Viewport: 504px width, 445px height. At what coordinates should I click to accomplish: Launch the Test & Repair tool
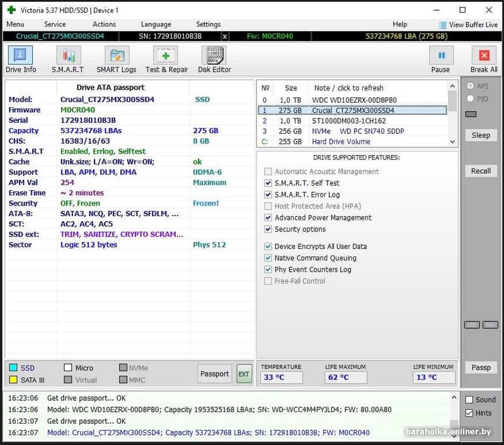pos(166,55)
